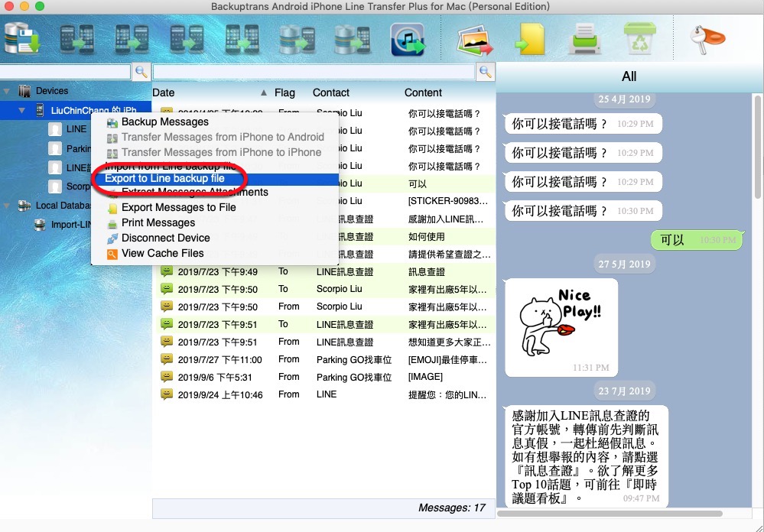The width and height of the screenshot is (764, 532).
Task: Toggle sort arrow in Date column header
Action: tap(264, 92)
